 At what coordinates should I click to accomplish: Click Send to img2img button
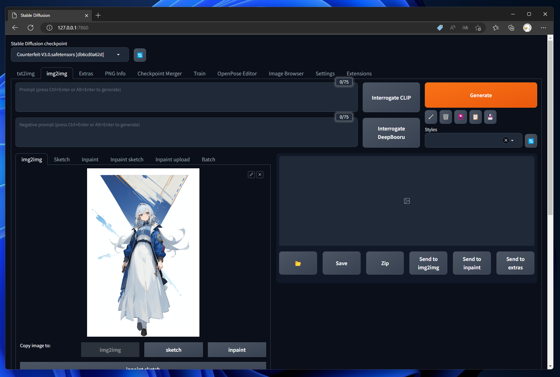[428, 263]
